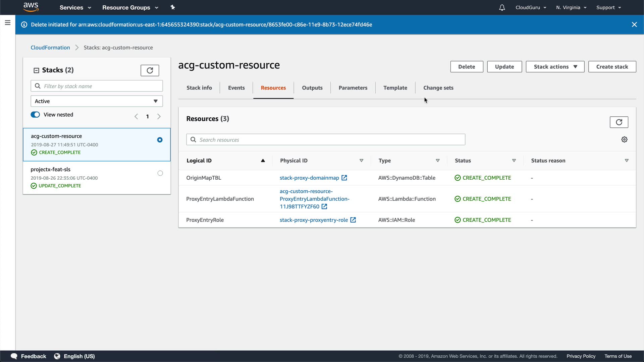
Task: Dismiss the delete initiated notification banner
Action: (634, 24)
